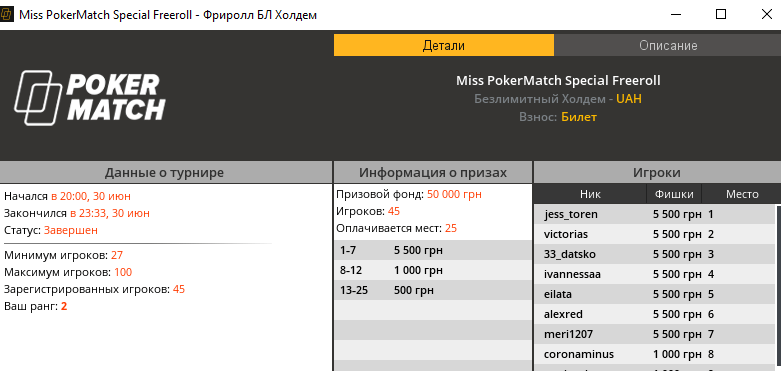Select player jess_toren in list
781x371 pixels.
coord(654,215)
